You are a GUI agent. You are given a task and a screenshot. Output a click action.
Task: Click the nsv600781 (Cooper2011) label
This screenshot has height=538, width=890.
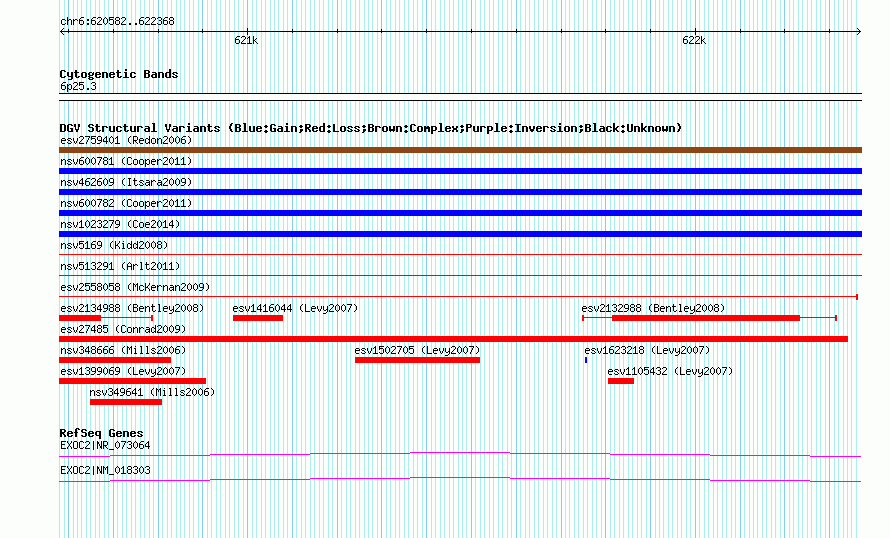(126, 161)
